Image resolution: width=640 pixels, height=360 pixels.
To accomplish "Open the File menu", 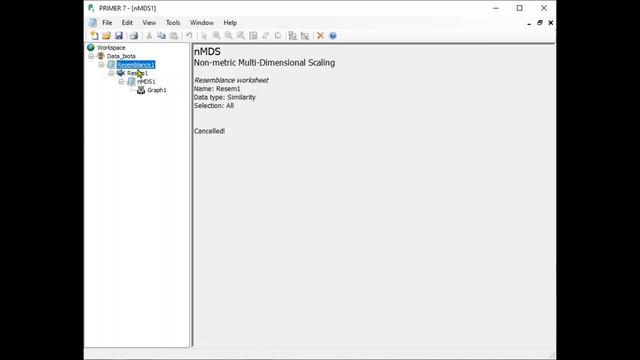I will (107, 23).
